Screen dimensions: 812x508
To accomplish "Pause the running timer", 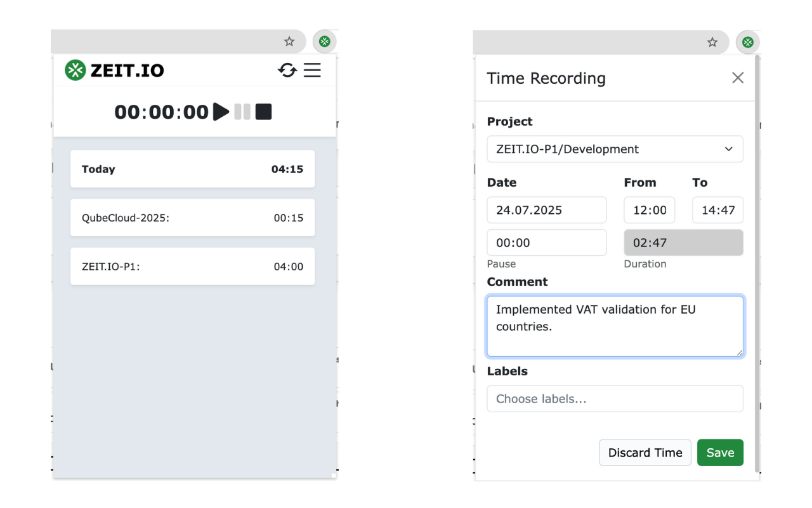I will coord(242,112).
